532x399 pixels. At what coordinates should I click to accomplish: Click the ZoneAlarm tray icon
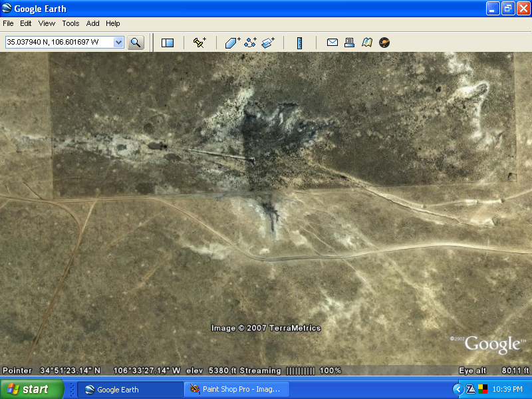tap(471, 389)
